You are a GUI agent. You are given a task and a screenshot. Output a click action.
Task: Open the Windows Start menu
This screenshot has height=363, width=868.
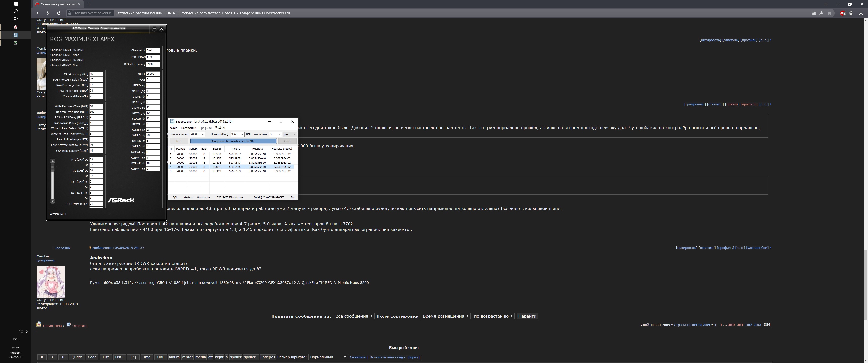coord(15,4)
